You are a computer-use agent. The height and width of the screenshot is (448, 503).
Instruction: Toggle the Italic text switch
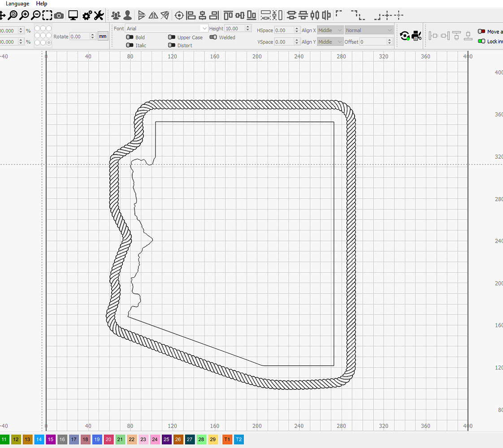point(130,45)
